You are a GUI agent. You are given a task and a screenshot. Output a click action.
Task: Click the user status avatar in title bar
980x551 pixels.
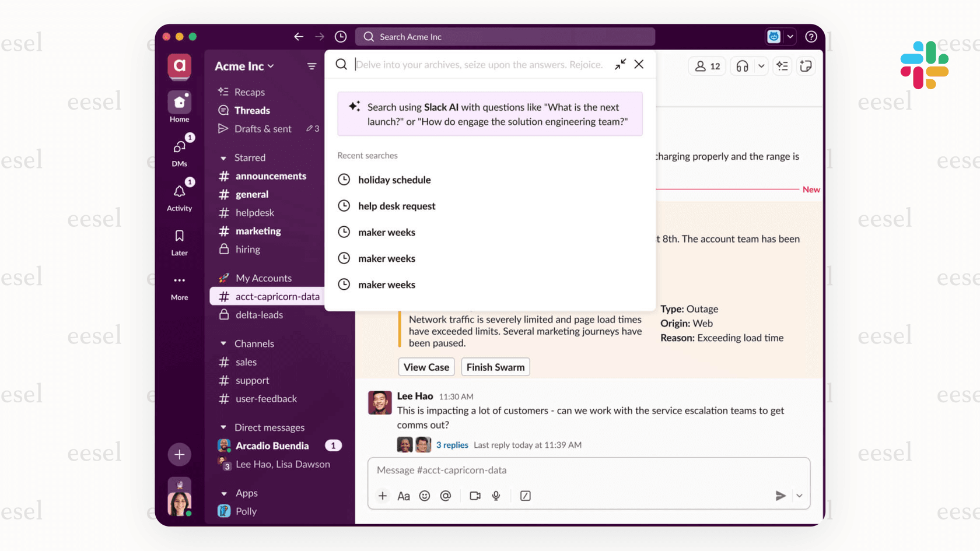click(773, 37)
